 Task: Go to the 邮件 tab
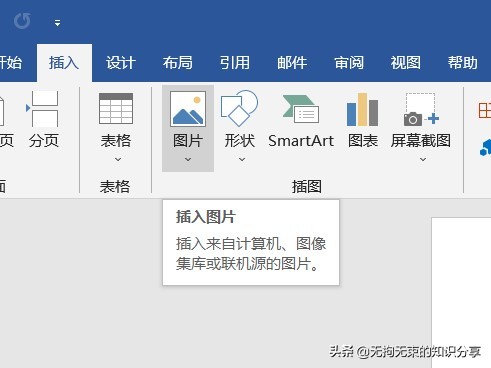click(292, 63)
